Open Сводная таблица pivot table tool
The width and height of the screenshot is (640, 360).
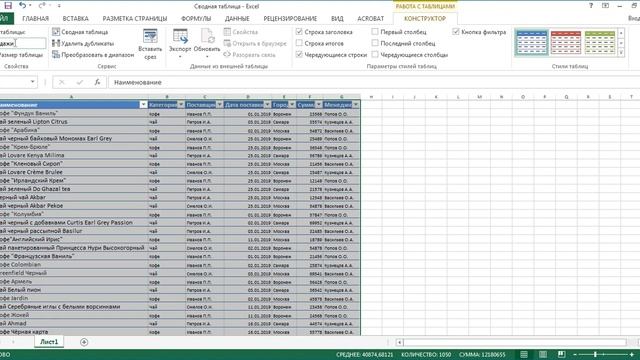point(80,32)
